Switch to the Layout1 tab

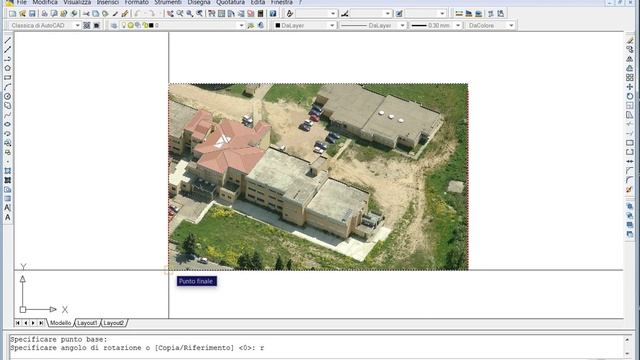(x=87, y=323)
